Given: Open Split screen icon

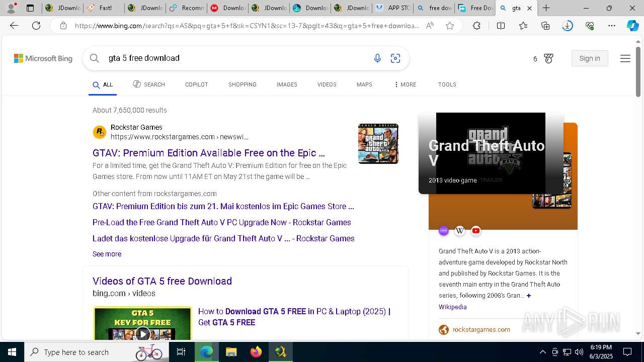Looking at the screenshot, I should [501, 26].
